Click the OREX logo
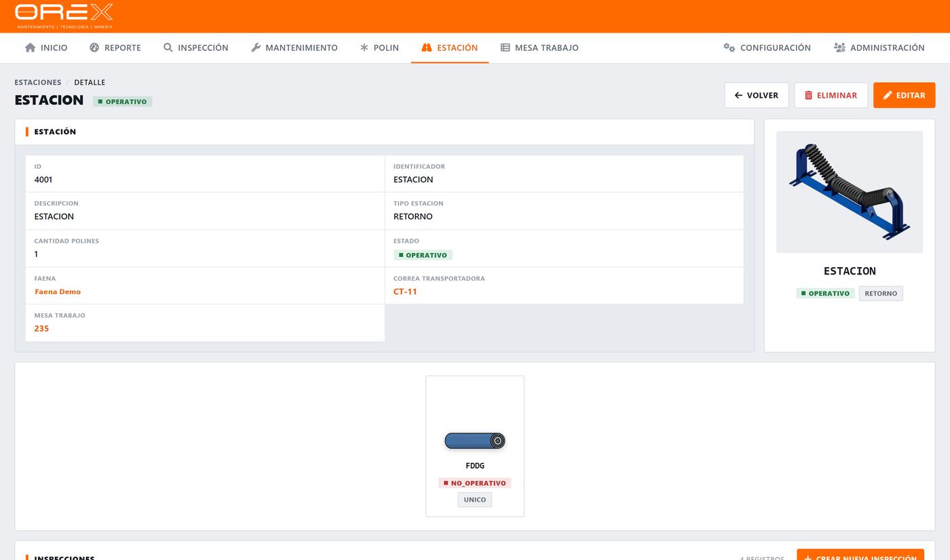Viewport: 950px width, 560px height. point(64,16)
